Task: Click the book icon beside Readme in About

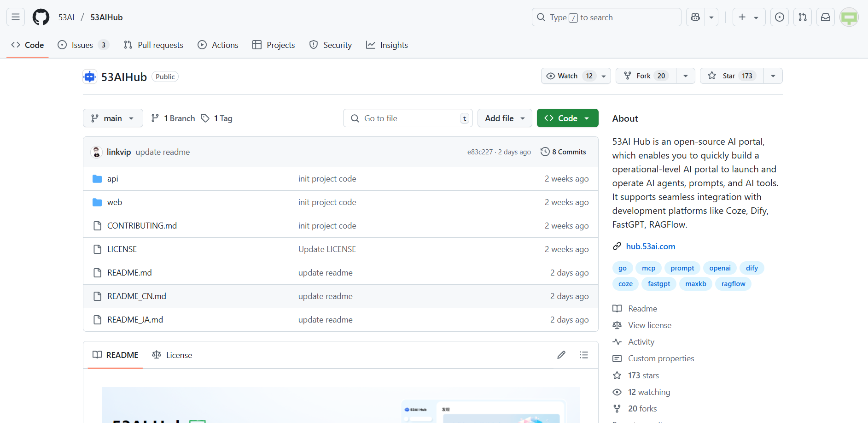Action: tap(617, 309)
